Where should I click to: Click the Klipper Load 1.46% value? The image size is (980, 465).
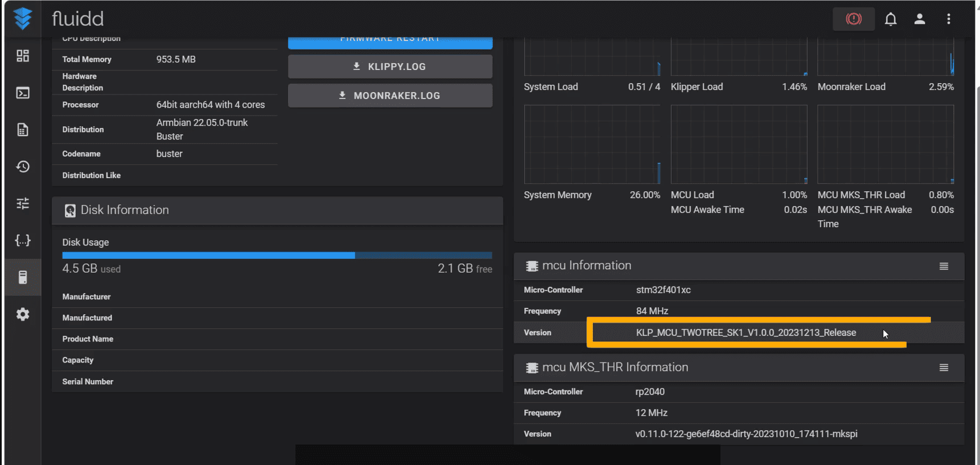(794, 87)
